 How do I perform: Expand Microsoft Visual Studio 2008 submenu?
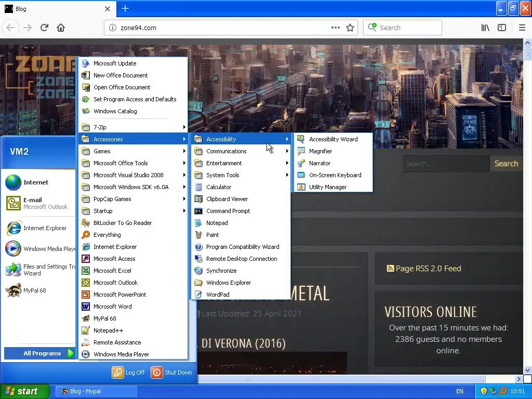click(x=134, y=175)
